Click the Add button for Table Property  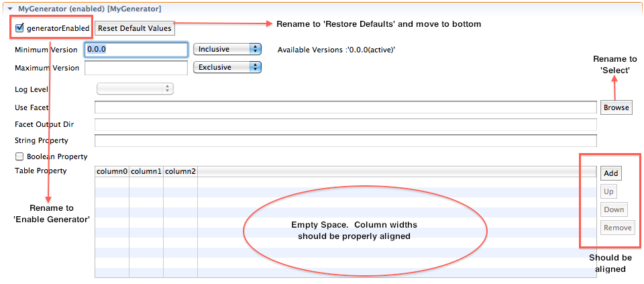(x=610, y=173)
